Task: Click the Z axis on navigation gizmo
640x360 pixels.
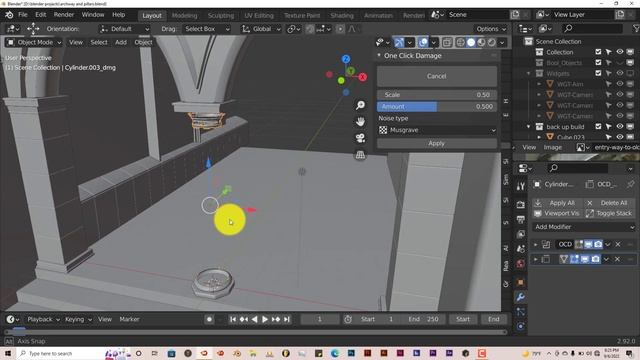Action: (346, 59)
